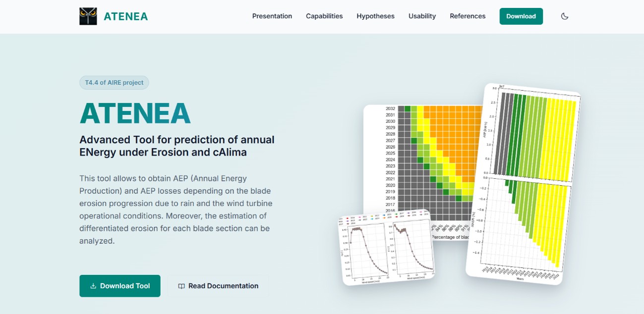The width and height of the screenshot is (644, 314).
Task: Open the AEP bar chart thumbnail
Action: tap(525, 183)
